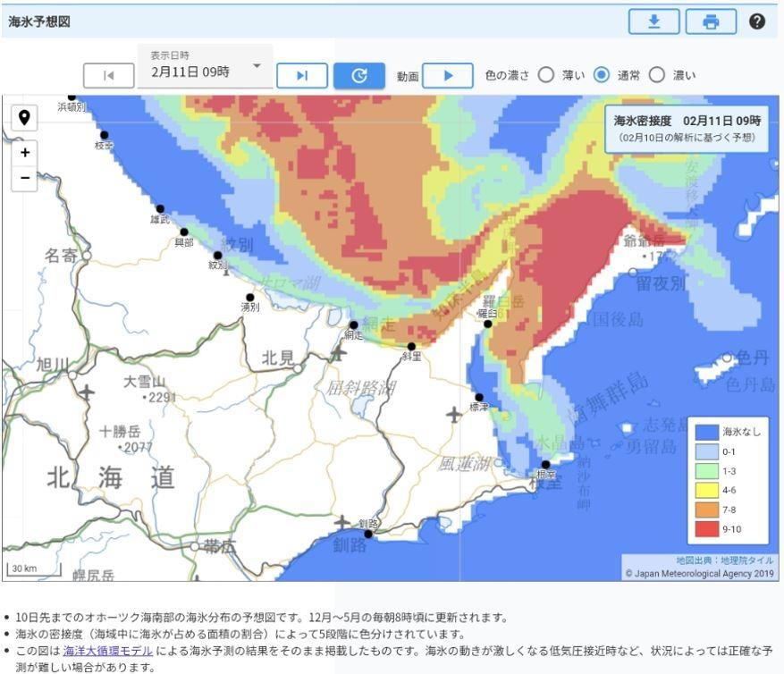Zoom out of the map
Viewport: 784px width, 674px height.
click(x=24, y=178)
